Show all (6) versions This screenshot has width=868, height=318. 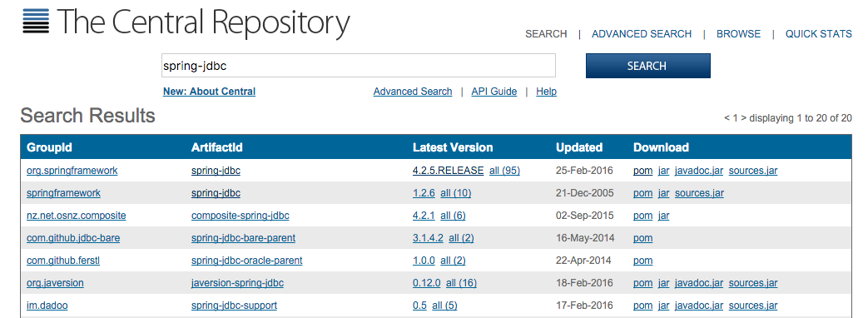[453, 216]
